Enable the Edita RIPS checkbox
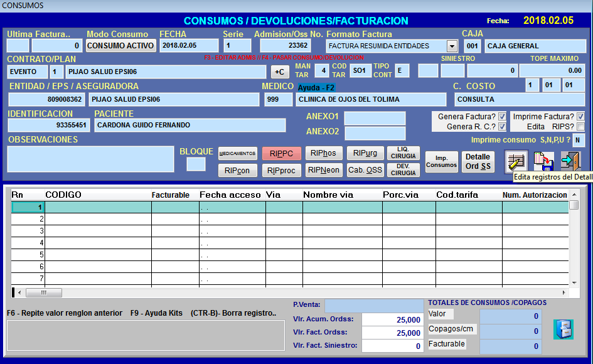The width and height of the screenshot is (593, 364). 580,127
